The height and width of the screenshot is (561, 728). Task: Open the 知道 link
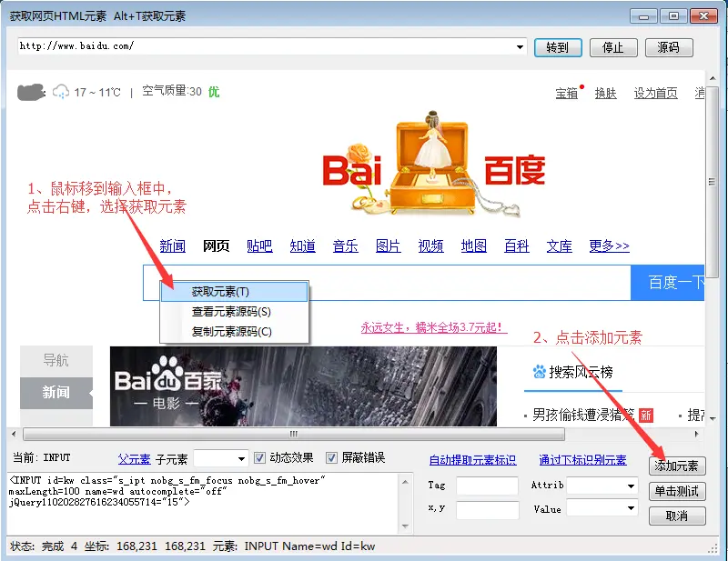click(x=303, y=245)
